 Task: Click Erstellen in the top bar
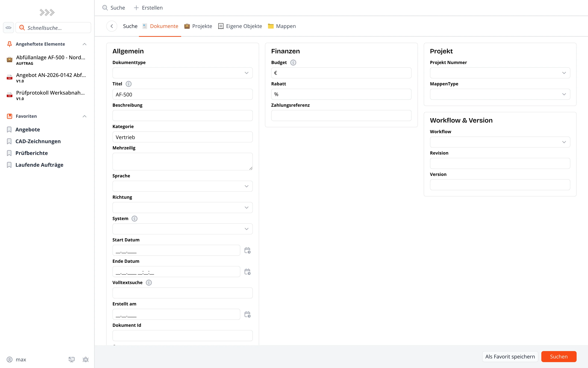tap(148, 8)
